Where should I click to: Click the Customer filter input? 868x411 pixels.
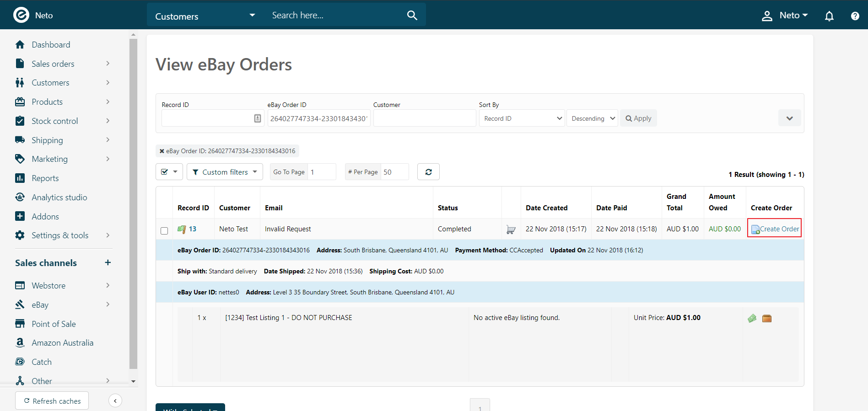coord(425,118)
